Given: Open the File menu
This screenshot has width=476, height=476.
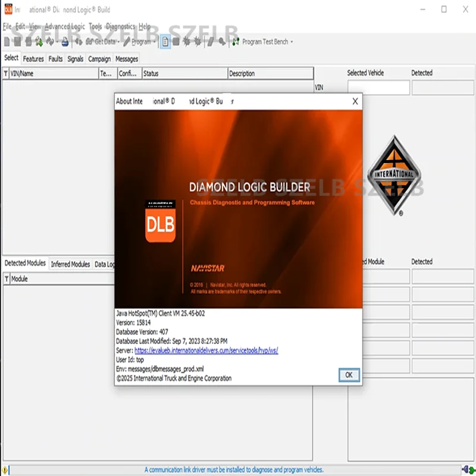Looking at the screenshot, I should tap(7, 26).
